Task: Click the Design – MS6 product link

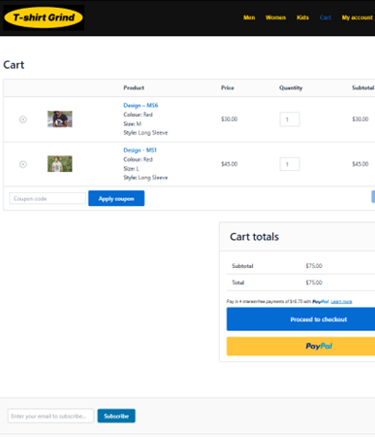Action: tap(141, 105)
